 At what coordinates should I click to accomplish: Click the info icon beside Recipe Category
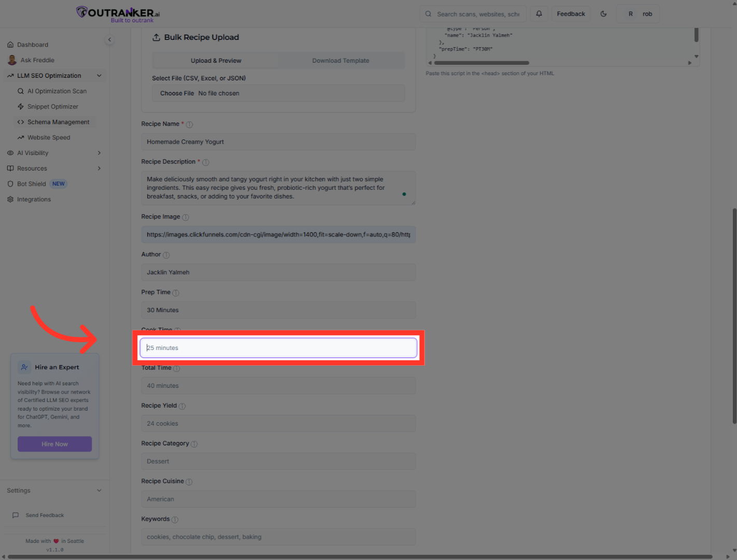tap(194, 444)
